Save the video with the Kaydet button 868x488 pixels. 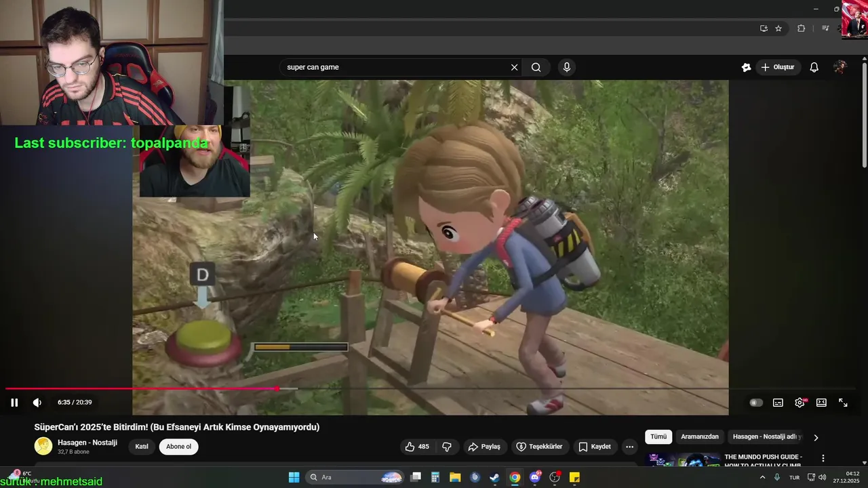click(595, 447)
